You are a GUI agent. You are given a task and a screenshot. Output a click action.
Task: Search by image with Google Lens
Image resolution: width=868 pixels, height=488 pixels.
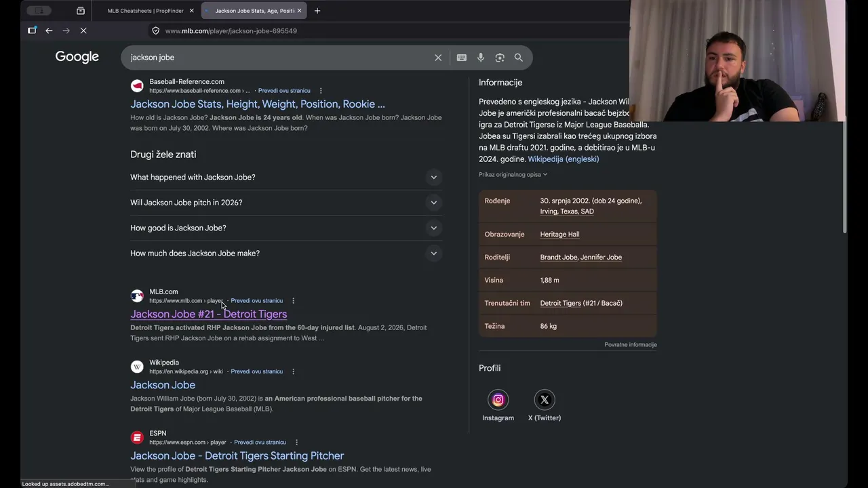click(500, 58)
